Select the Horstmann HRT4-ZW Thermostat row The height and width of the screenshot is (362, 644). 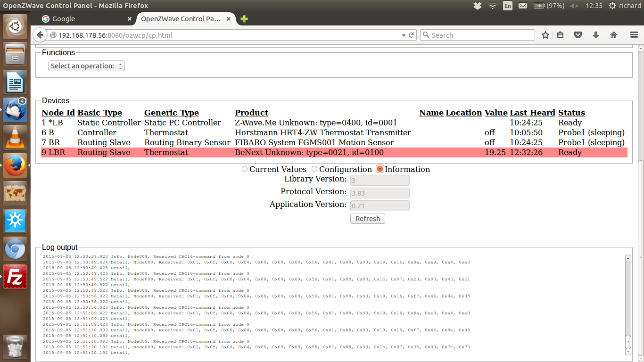334,132
